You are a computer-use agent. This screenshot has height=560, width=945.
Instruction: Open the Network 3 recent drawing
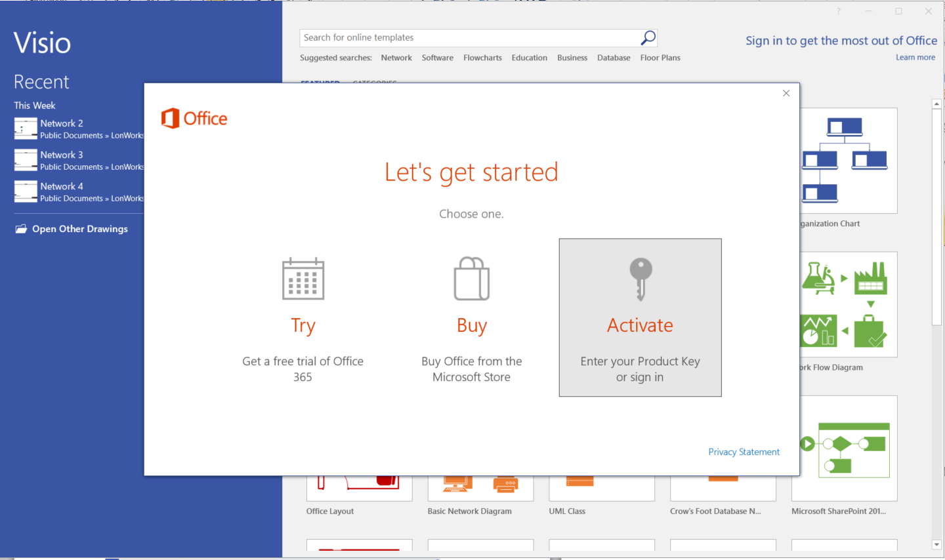point(79,160)
